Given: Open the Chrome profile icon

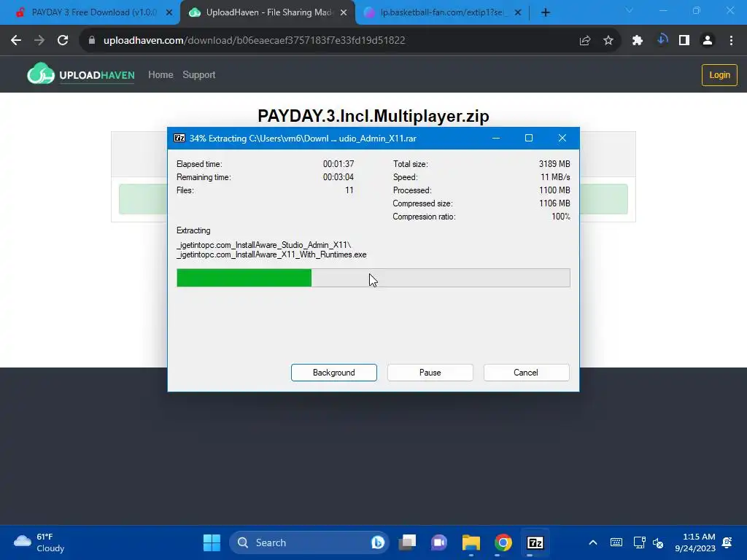Looking at the screenshot, I should click(x=708, y=41).
